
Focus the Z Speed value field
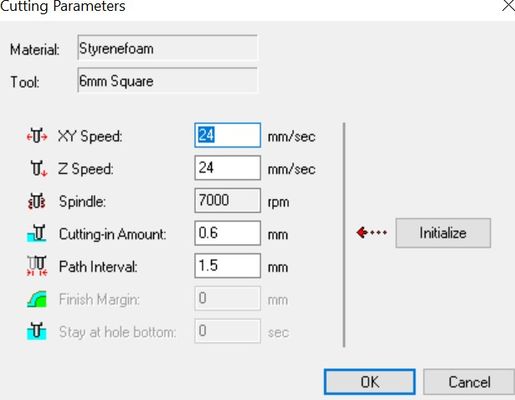click(228, 168)
